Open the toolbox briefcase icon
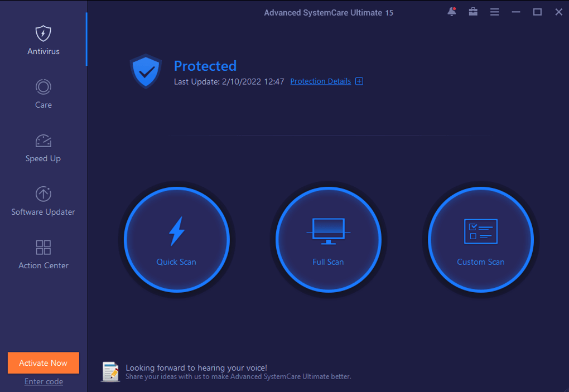The image size is (569, 392). (x=473, y=12)
